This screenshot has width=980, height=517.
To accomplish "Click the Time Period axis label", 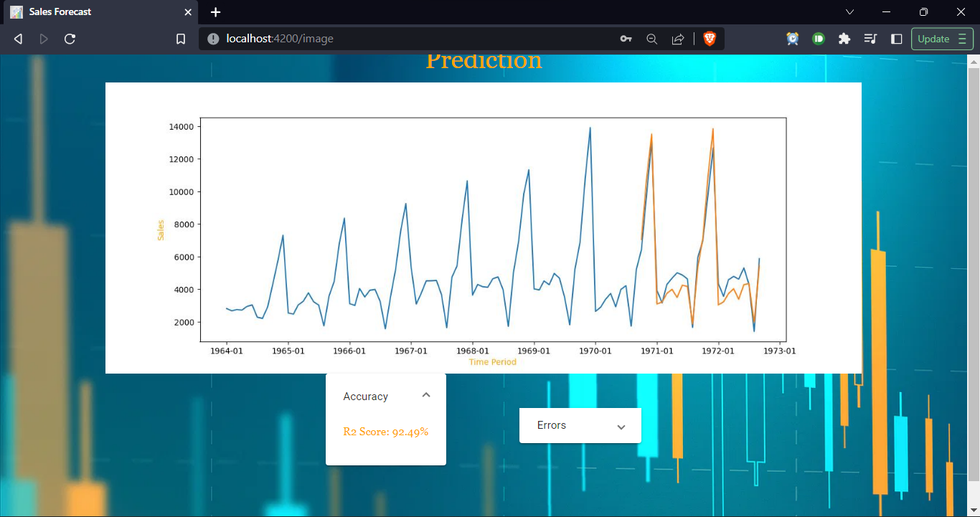I will (492, 362).
